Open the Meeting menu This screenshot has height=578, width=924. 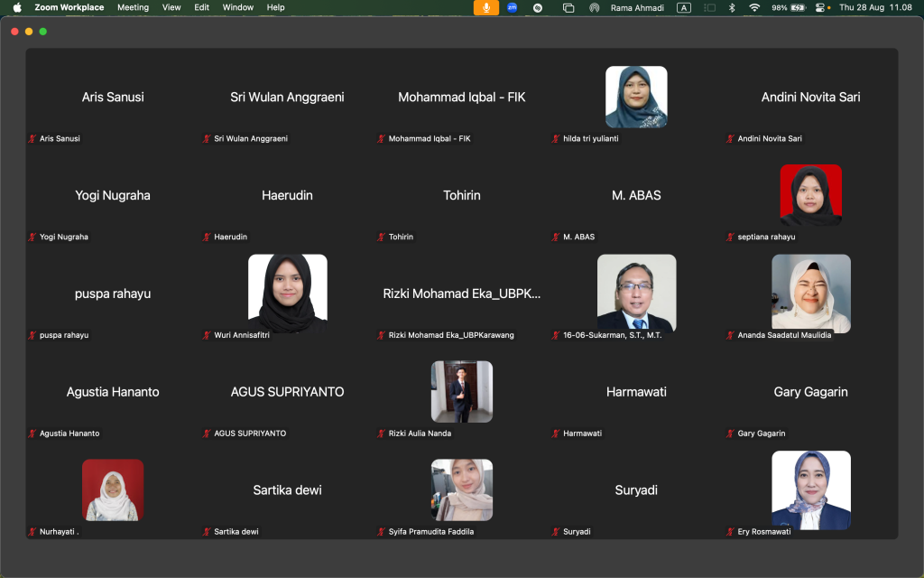pyautogui.click(x=133, y=7)
